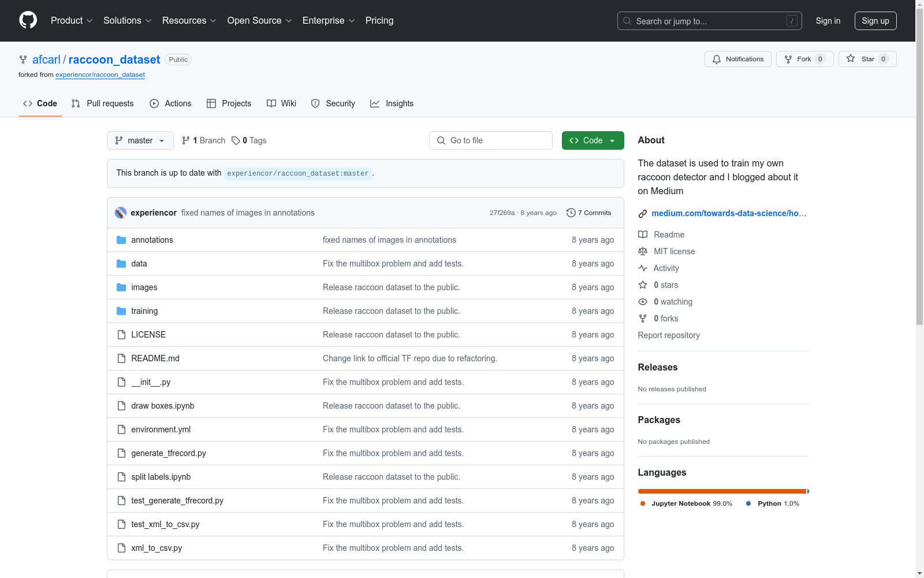Click commit hash 27f269a
The width and height of the screenshot is (924, 578).
pos(502,213)
